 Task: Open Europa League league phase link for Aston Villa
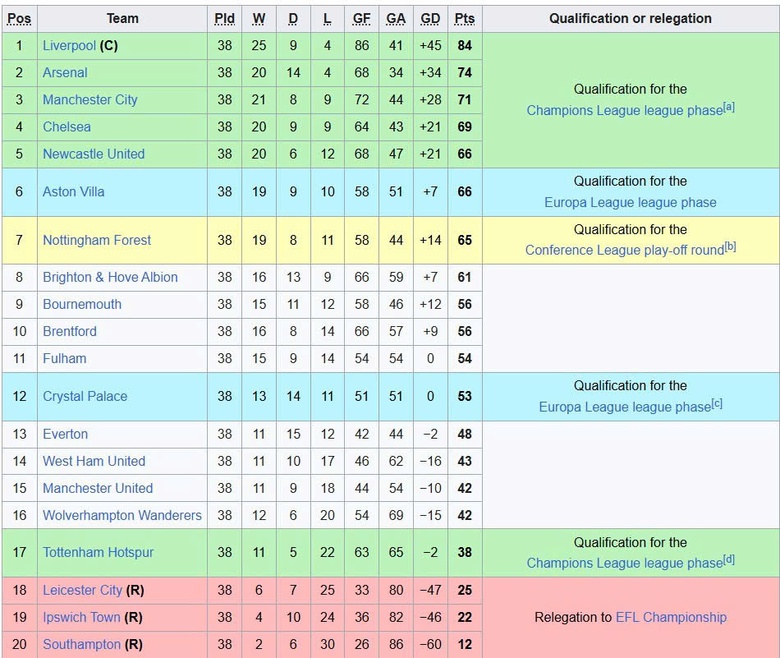[x=630, y=202]
